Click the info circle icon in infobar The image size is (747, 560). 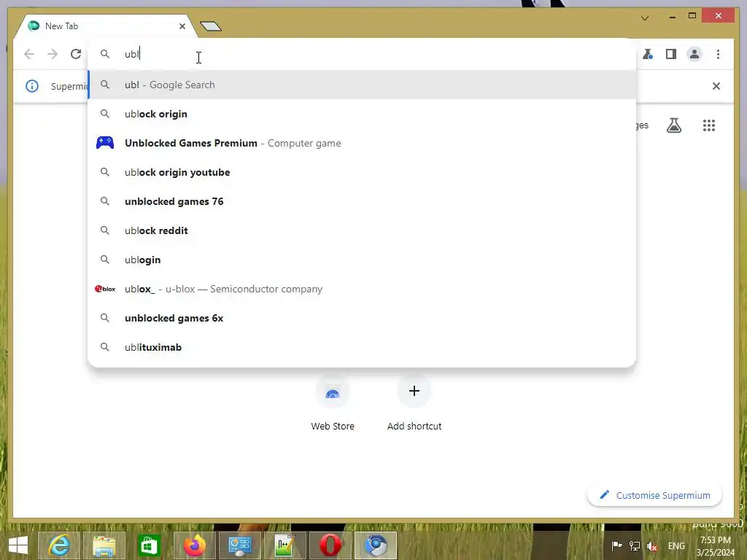point(32,86)
